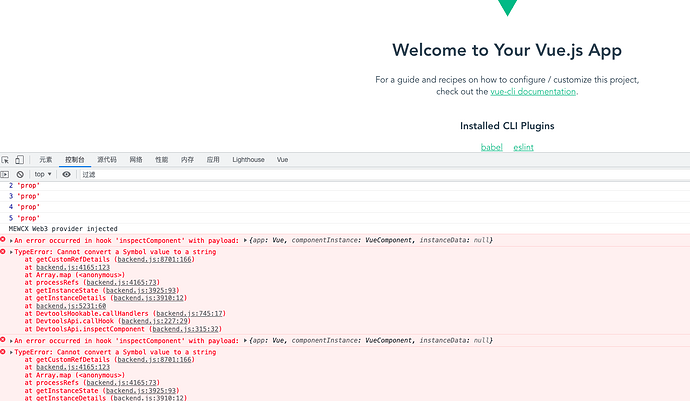
Task: Open the Lighthouse tab
Action: click(249, 160)
